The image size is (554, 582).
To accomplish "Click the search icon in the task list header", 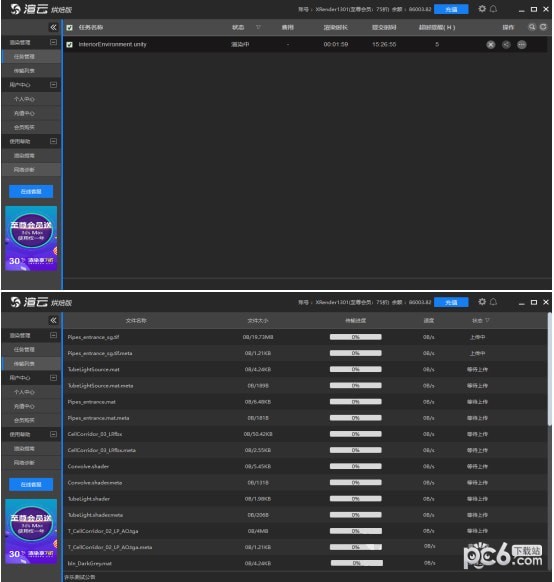I will 532,27.
